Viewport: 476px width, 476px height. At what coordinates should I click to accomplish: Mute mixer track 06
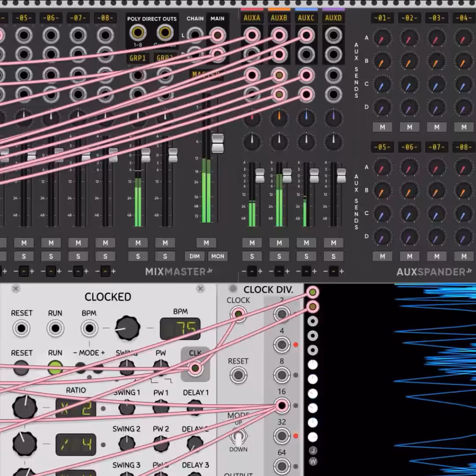tap(51, 243)
